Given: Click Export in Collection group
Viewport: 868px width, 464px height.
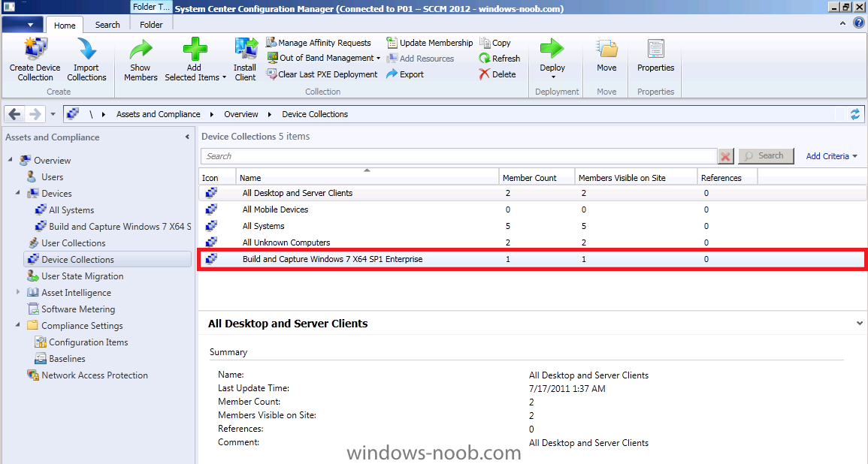Looking at the screenshot, I should tap(404, 74).
